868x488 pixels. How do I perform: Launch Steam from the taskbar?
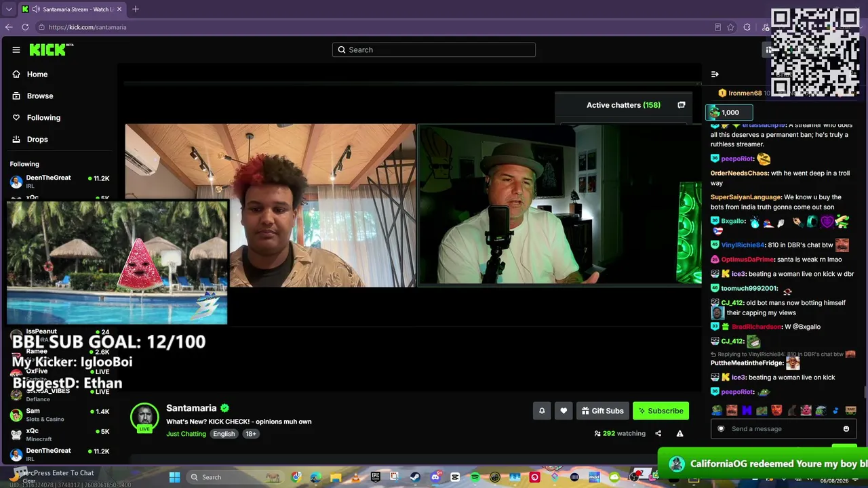click(x=415, y=477)
